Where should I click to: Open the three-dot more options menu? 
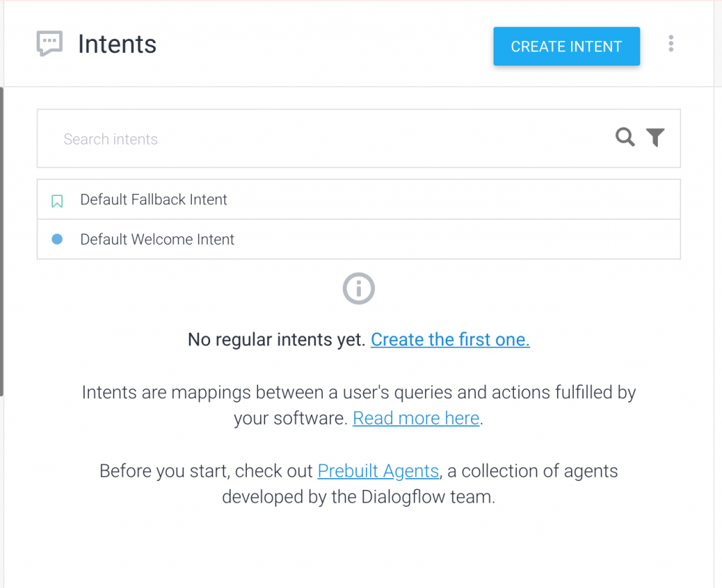[671, 44]
